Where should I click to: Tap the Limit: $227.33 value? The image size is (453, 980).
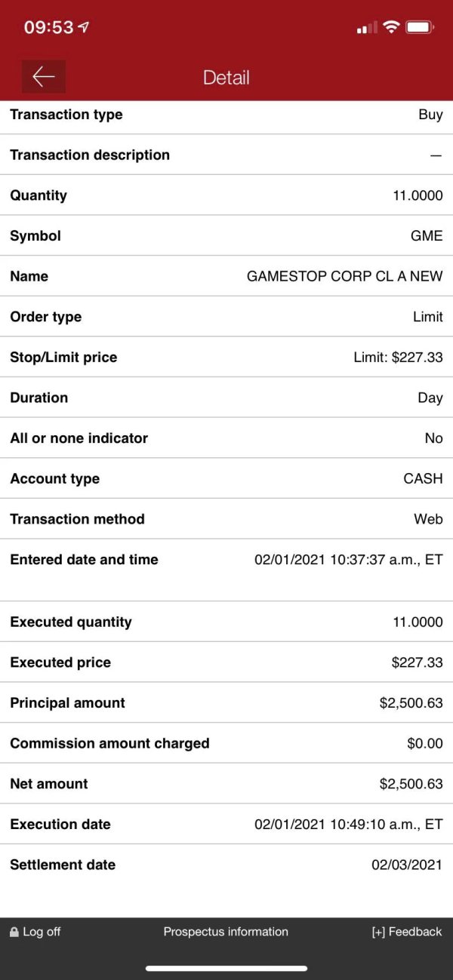click(x=398, y=358)
